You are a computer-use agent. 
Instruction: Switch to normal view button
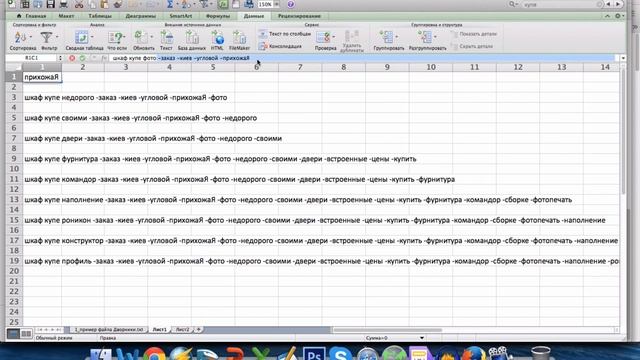click(13, 334)
